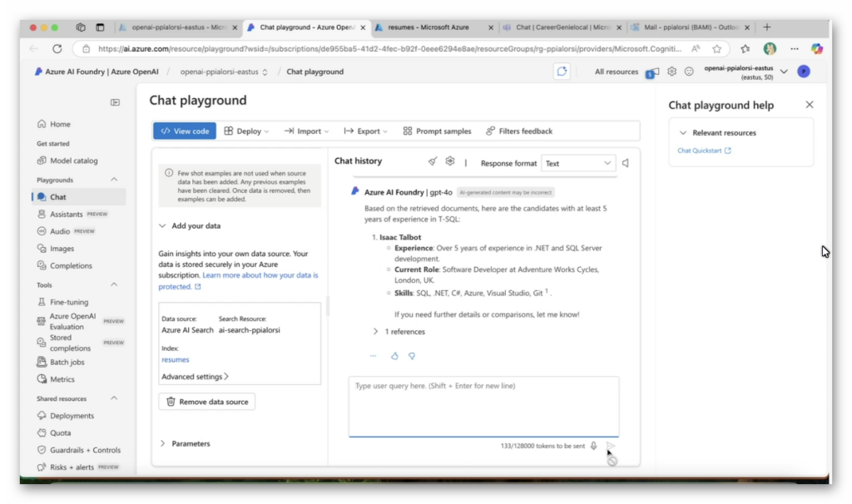The width and height of the screenshot is (852, 504).
Task: Collapse the left navigation sidebar icon
Action: (115, 102)
